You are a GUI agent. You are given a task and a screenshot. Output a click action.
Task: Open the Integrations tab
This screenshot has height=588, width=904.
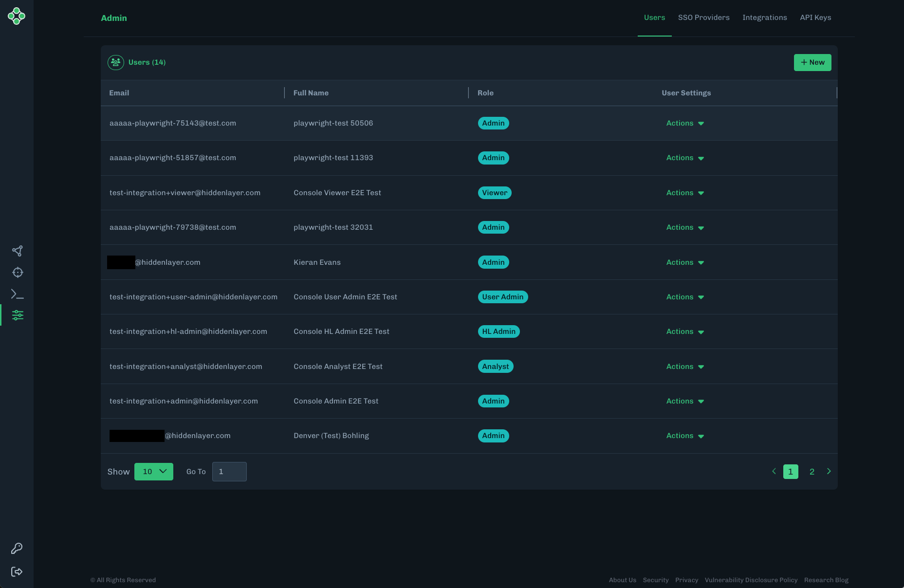pos(764,18)
